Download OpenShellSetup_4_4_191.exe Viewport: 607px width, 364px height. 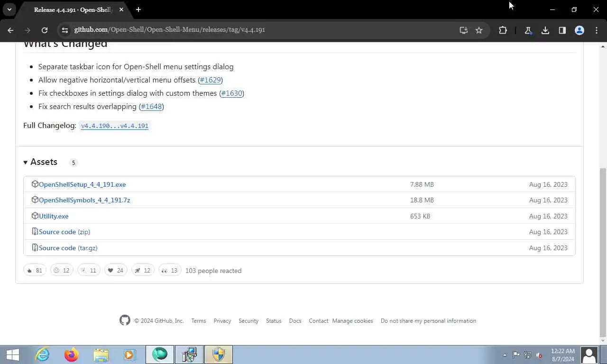pyautogui.click(x=82, y=184)
